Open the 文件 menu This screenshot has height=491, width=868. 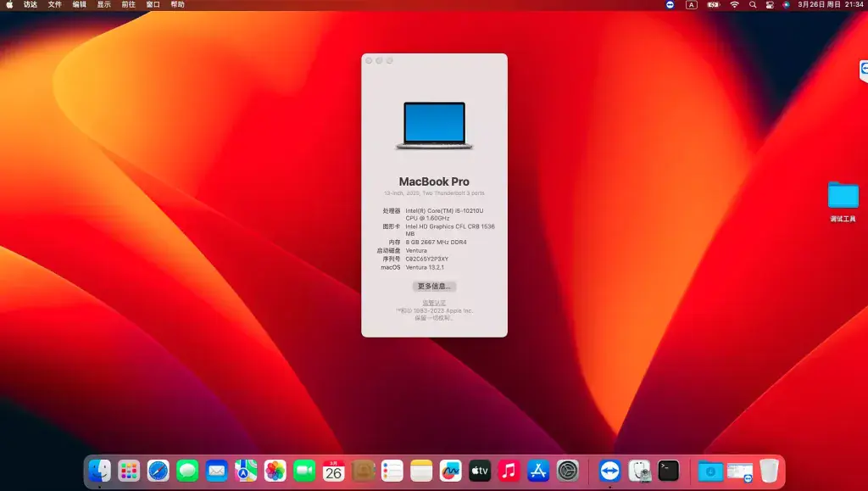55,4
